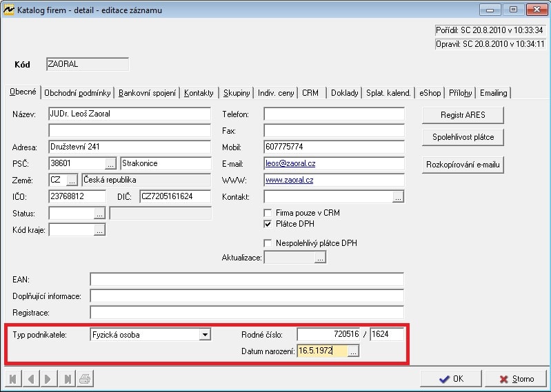Switch to the eShop tab

point(430,93)
